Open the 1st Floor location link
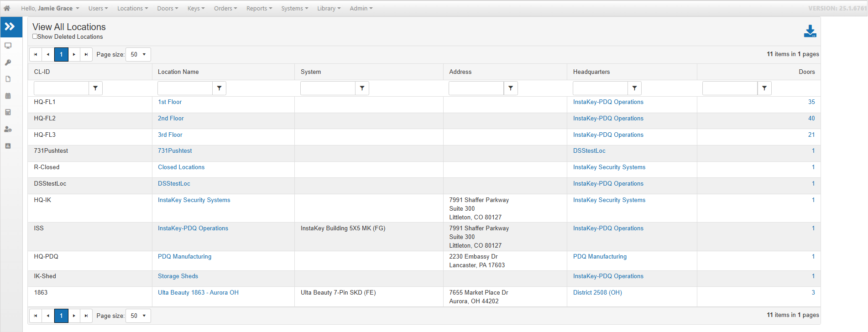The image size is (868, 332). pos(170,102)
